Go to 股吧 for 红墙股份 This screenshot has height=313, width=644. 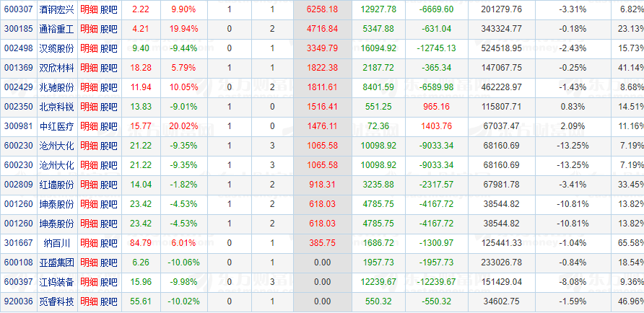click(109, 185)
